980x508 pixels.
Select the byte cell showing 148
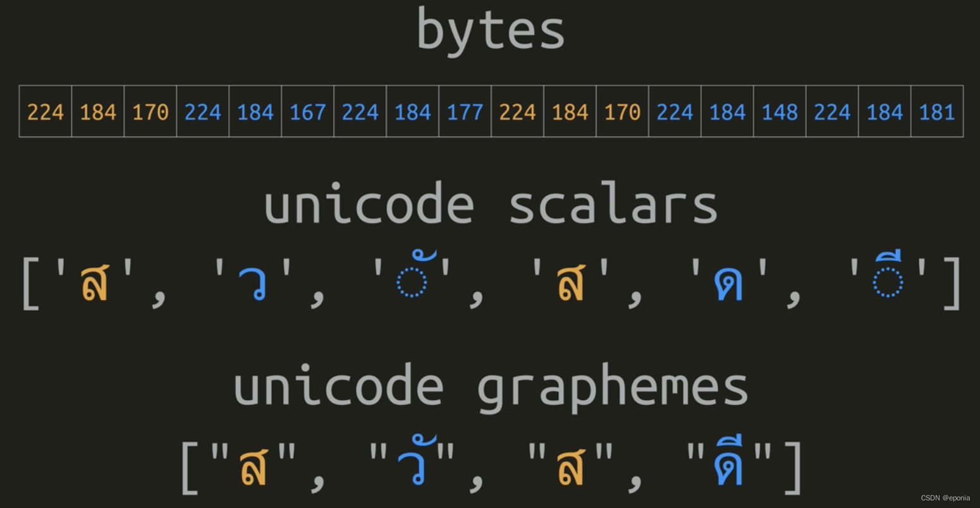(780, 111)
